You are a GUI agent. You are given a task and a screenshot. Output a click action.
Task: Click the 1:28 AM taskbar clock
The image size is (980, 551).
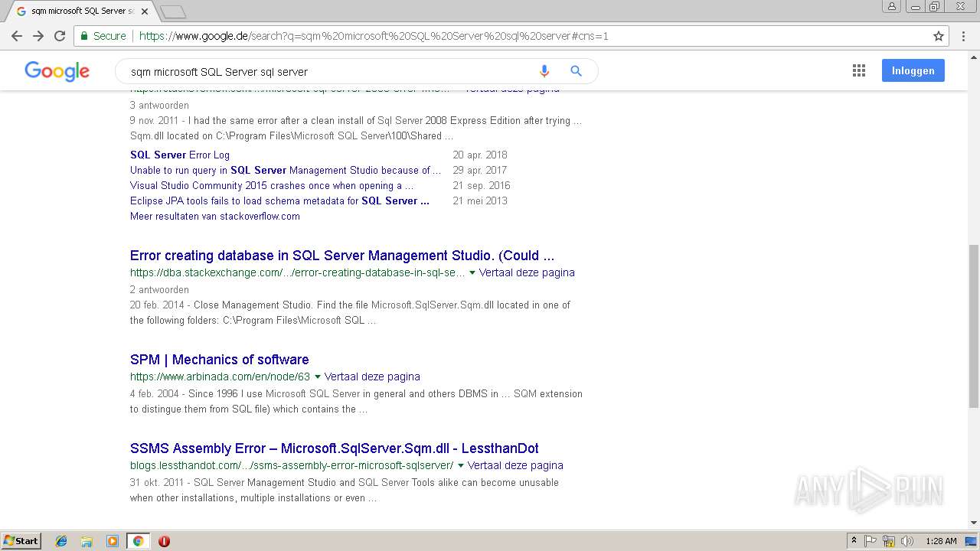click(x=941, y=541)
